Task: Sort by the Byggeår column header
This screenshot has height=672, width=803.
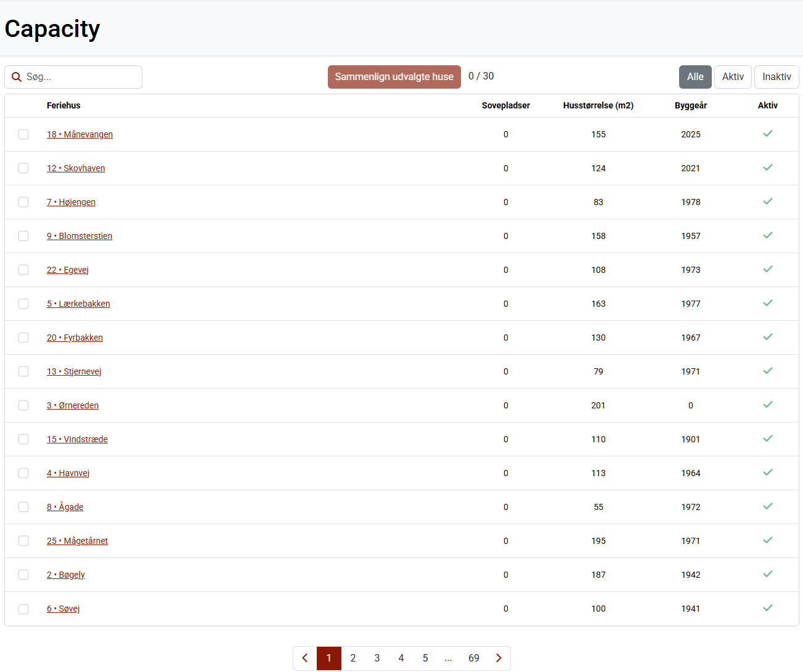Action: pyautogui.click(x=690, y=105)
